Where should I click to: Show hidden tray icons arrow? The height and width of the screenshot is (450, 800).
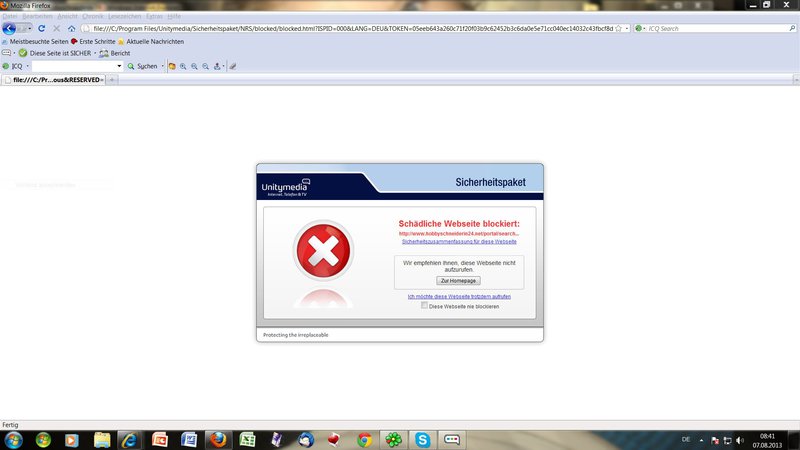[702, 440]
